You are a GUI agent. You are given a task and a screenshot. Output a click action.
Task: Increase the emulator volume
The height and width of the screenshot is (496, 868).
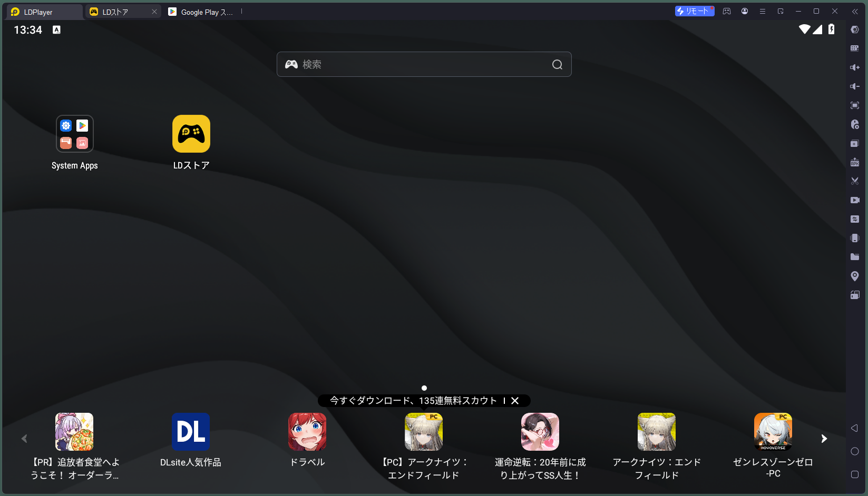(855, 67)
